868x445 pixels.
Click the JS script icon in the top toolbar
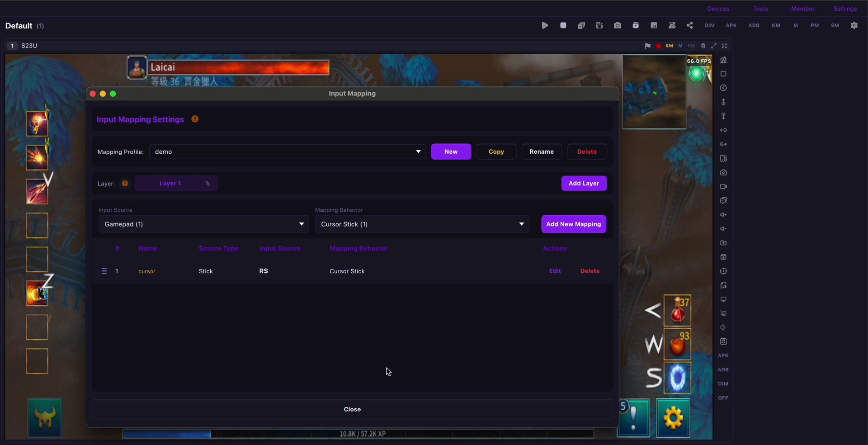[654, 26]
